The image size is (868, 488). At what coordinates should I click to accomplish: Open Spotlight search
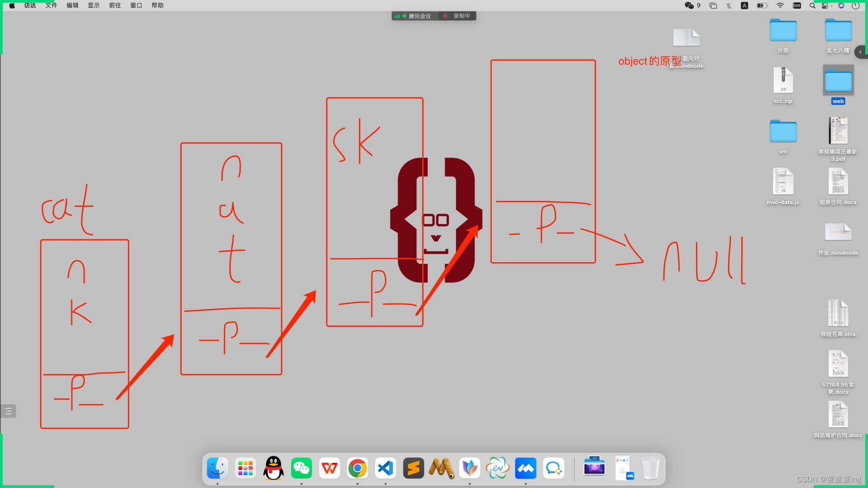click(x=812, y=5)
